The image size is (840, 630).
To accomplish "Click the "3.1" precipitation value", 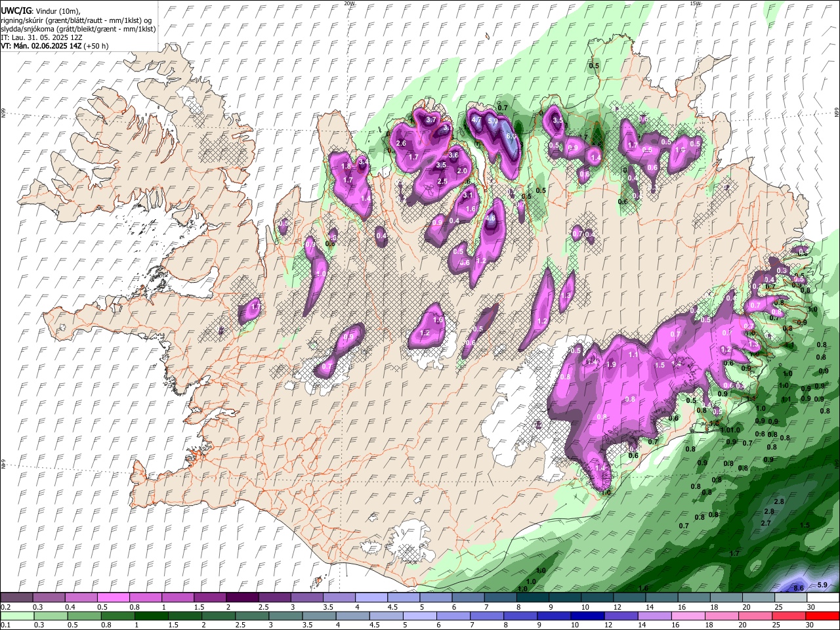I will 468,195.
